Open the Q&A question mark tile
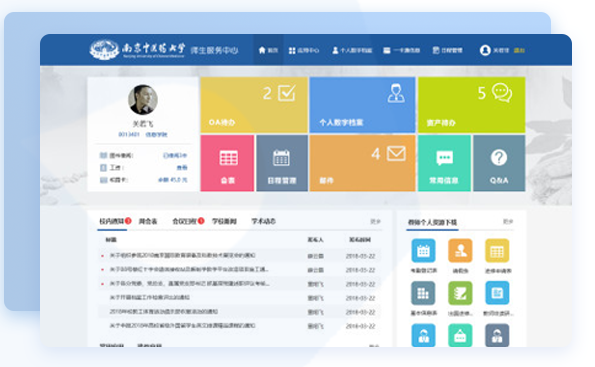The image size is (595, 367). (x=499, y=163)
